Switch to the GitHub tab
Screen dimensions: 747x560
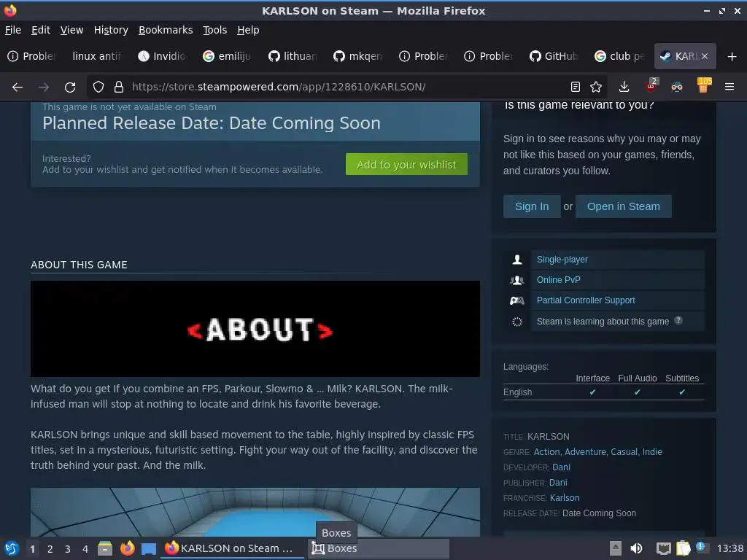pos(554,56)
